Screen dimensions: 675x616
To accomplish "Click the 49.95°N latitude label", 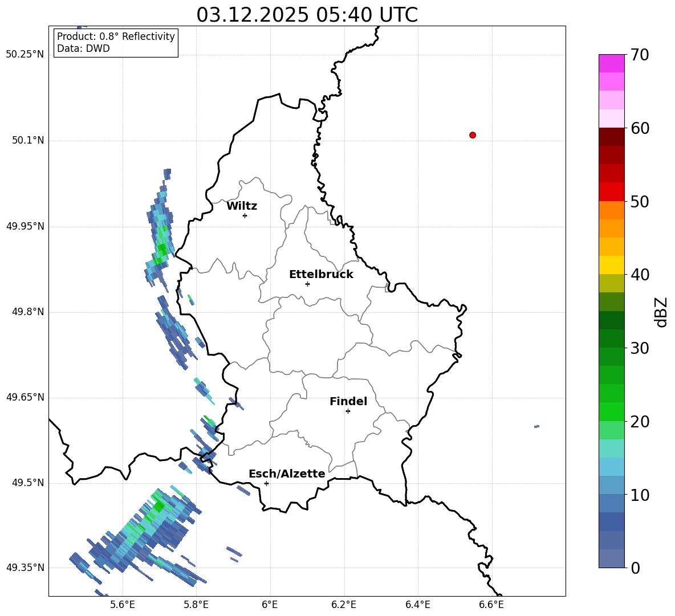I will point(25,226).
